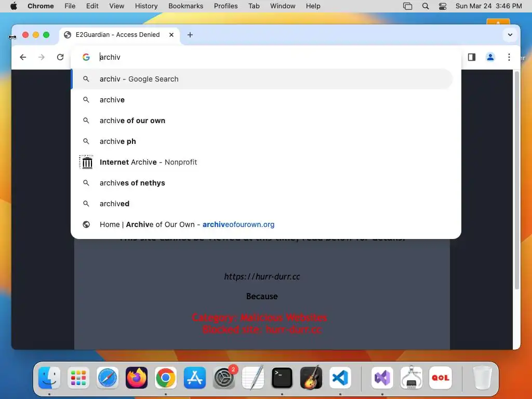Click the Chrome forward arrow button
The width and height of the screenshot is (532, 399).
click(42, 57)
